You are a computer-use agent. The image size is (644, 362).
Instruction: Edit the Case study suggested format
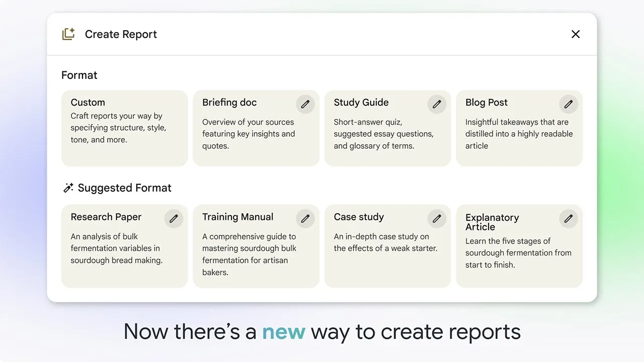[x=437, y=219]
